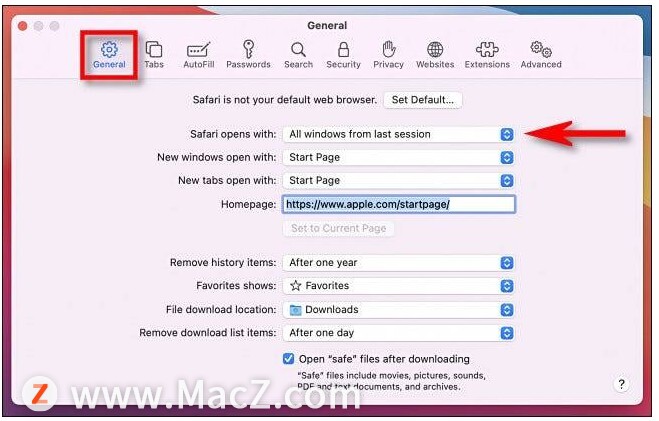This screenshot has width=659, height=421.
Task: Click the Homepage label
Action: [248, 205]
